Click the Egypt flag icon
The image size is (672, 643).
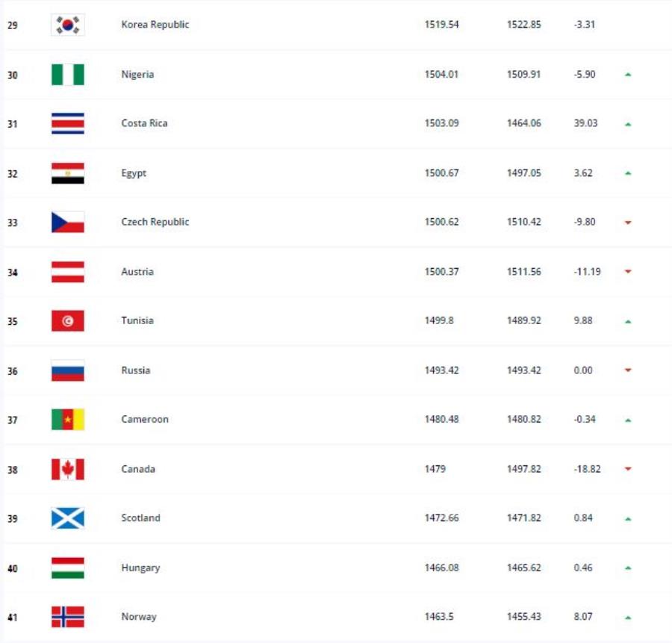(x=68, y=173)
